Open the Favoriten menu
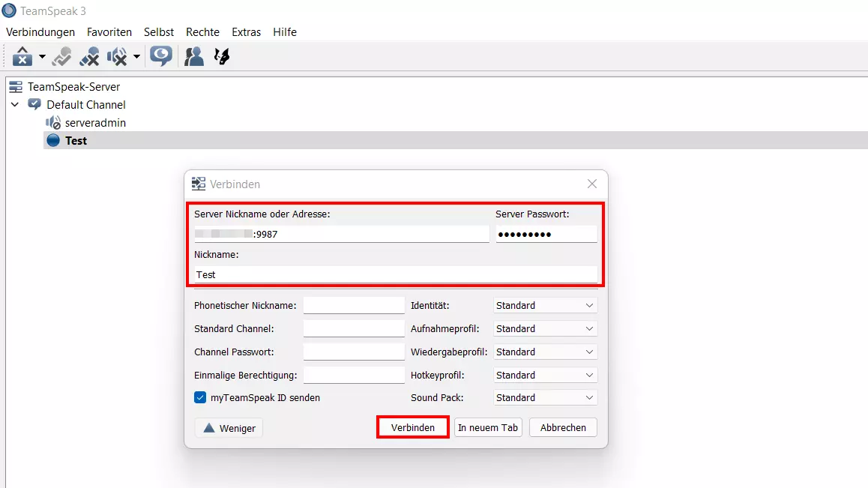The width and height of the screenshot is (868, 488). pyautogui.click(x=109, y=32)
